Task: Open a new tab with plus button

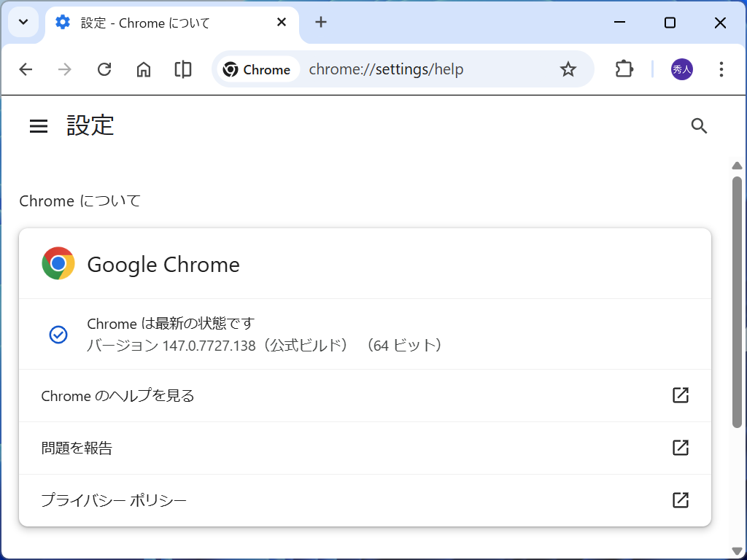Action: click(x=321, y=23)
